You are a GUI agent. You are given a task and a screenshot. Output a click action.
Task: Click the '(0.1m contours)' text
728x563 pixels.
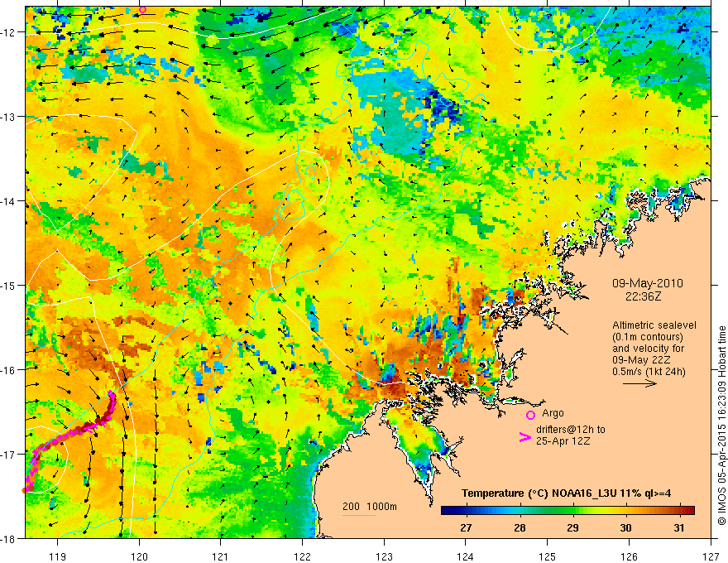pyautogui.click(x=648, y=337)
